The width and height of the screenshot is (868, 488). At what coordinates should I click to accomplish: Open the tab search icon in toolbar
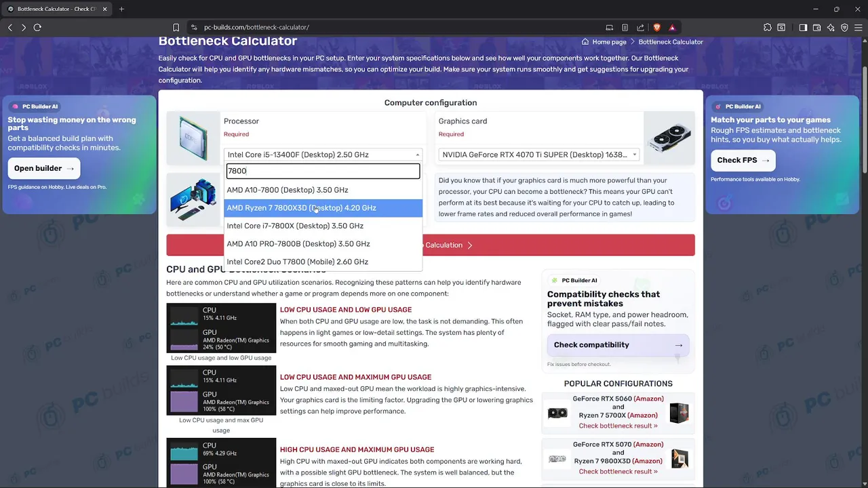click(x=781, y=27)
